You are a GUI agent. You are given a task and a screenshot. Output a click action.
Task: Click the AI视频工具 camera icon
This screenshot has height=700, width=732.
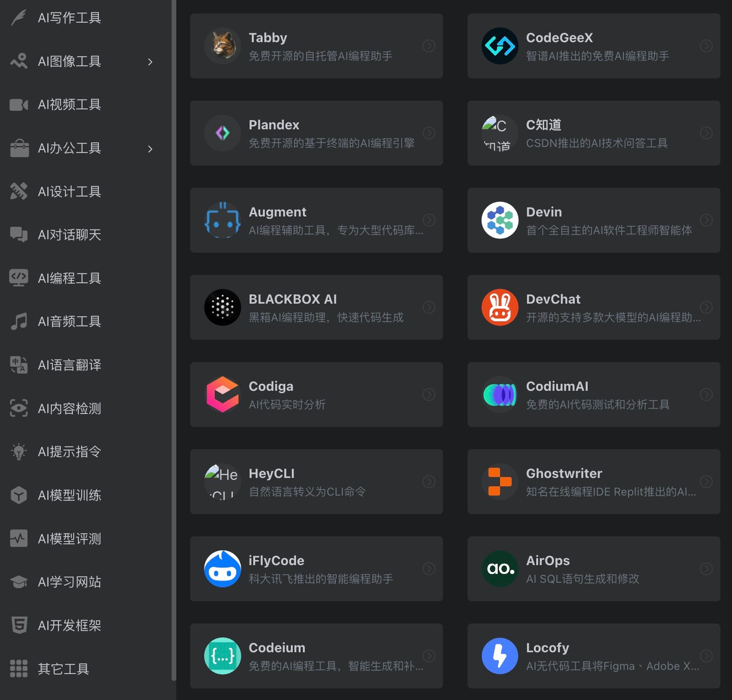tap(19, 105)
